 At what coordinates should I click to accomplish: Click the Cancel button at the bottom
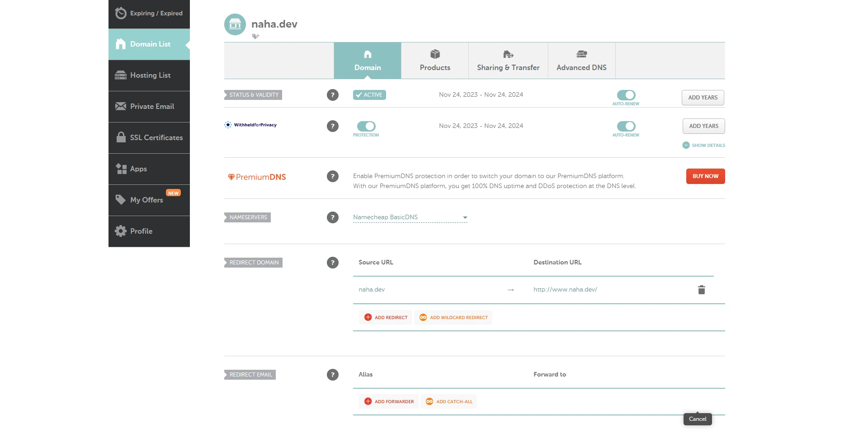(698, 419)
